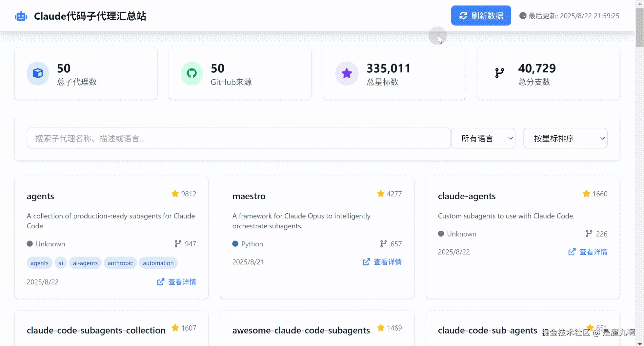Click the star icon beside 1607

(175, 328)
